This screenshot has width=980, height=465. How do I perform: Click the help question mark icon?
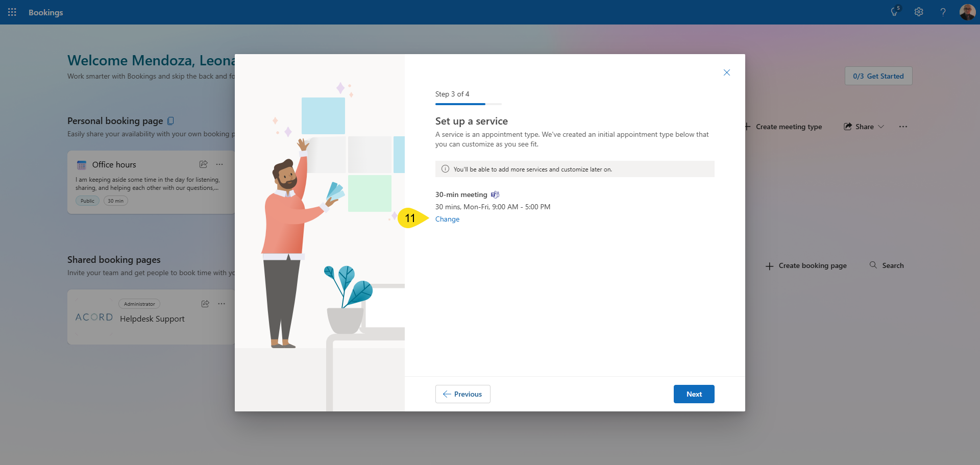(943, 12)
